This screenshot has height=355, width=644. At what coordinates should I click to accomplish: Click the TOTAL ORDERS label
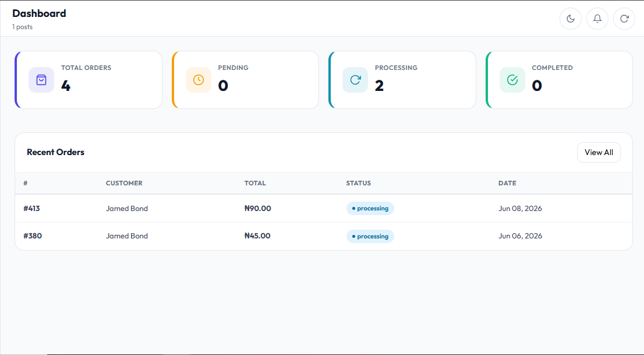pos(86,68)
